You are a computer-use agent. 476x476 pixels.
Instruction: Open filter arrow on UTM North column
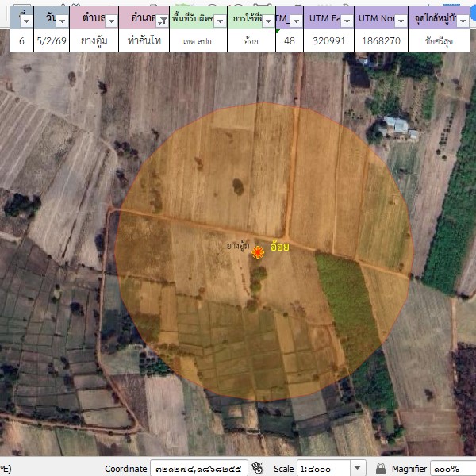(399, 21)
